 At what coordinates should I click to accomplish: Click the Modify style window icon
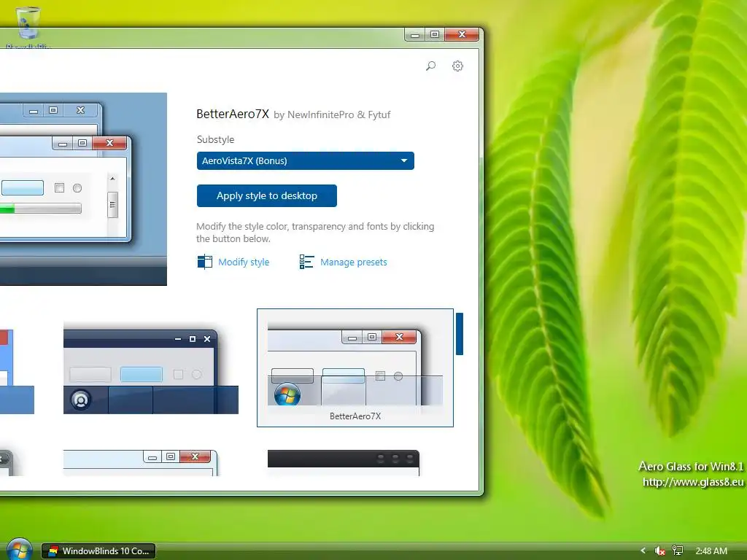click(204, 262)
